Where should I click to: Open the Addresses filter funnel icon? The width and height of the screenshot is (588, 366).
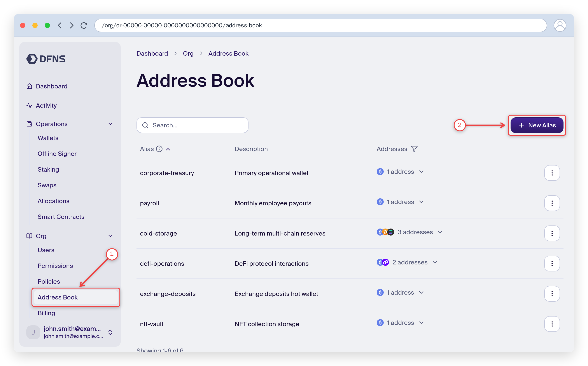[x=414, y=149]
